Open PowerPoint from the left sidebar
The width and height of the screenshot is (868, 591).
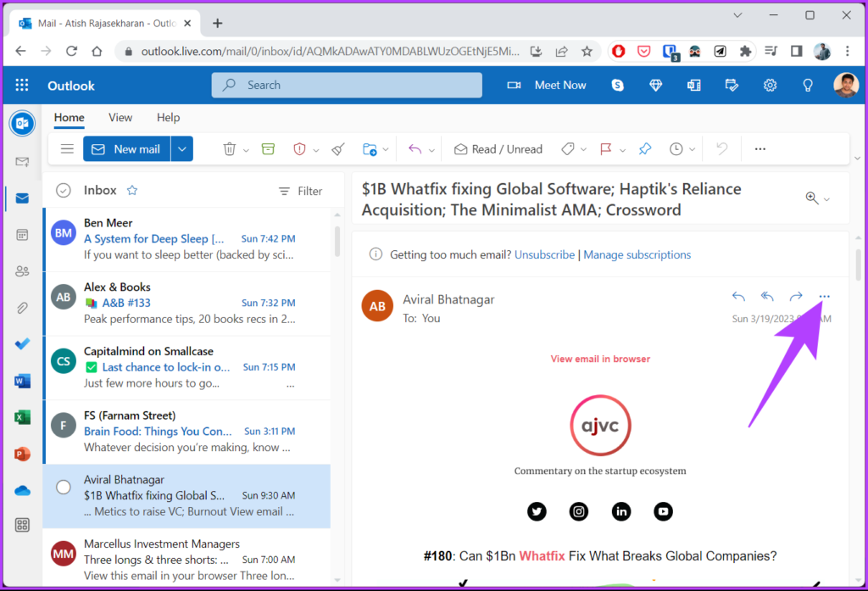pyautogui.click(x=22, y=454)
